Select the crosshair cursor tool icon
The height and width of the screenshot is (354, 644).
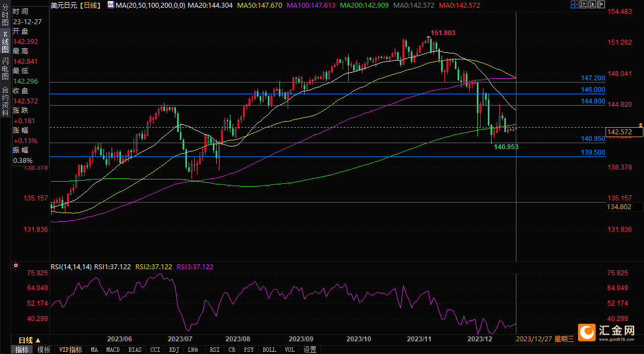coord(575,4)
